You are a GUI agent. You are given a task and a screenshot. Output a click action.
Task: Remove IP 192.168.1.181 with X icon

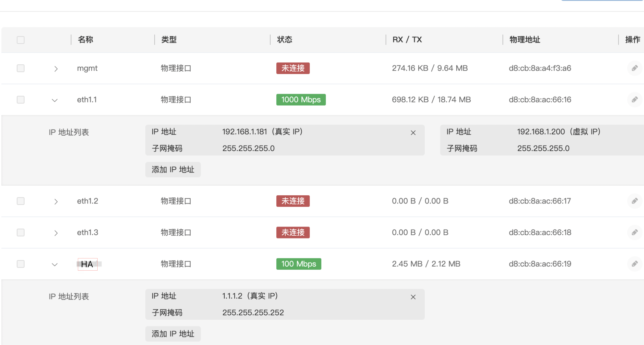413,133
